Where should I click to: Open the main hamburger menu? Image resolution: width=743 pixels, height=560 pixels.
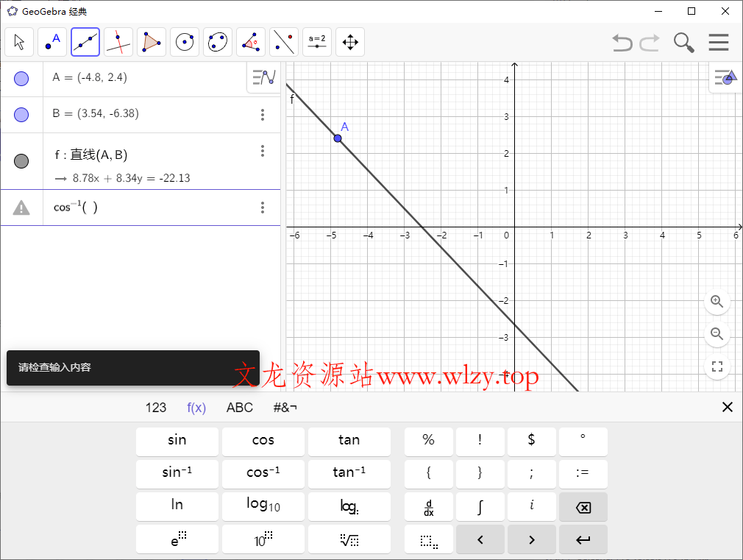[719, 42]
